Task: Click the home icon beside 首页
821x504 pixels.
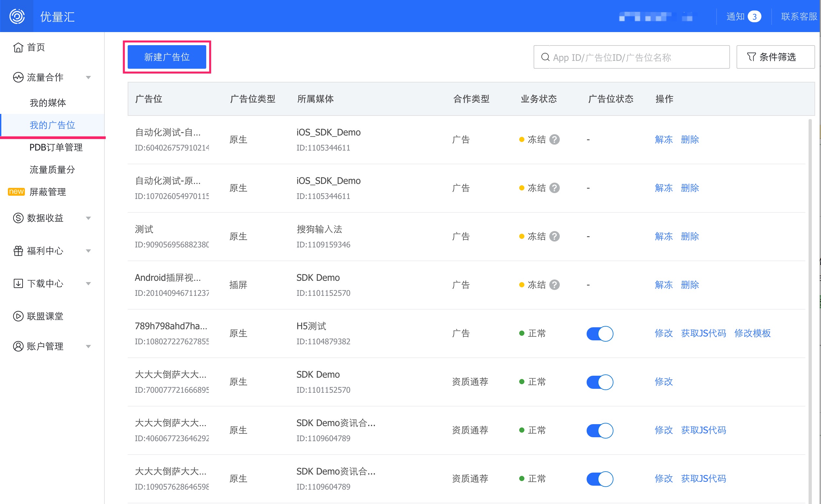Action: point(18,48)
